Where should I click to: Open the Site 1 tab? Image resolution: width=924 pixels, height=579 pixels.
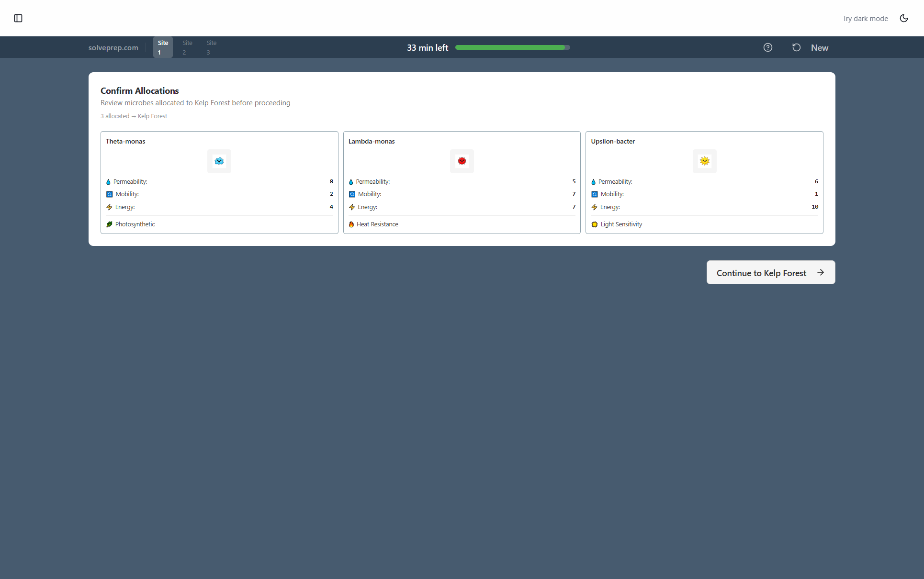pos(162,47)
